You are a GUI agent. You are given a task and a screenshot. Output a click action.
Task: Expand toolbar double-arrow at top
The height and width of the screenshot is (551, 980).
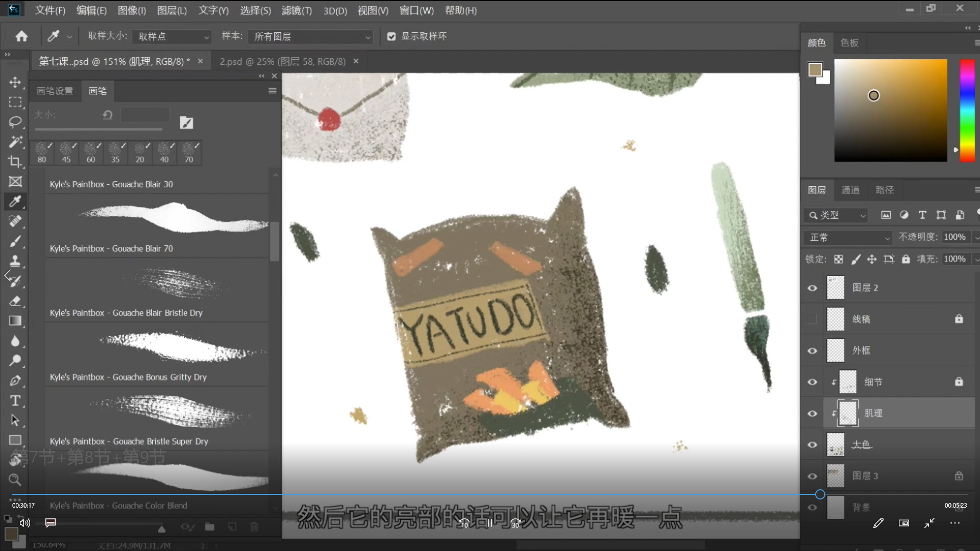tap(8, 54)
